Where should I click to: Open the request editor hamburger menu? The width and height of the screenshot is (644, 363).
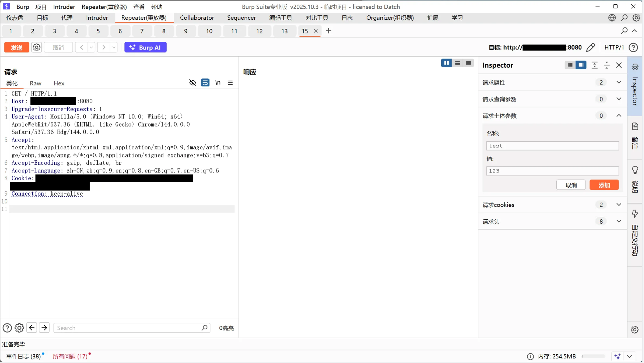[231, 83]
